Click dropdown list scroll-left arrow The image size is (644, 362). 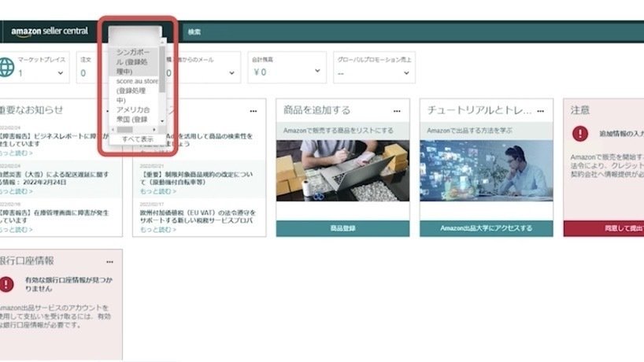tap(113, 130)
